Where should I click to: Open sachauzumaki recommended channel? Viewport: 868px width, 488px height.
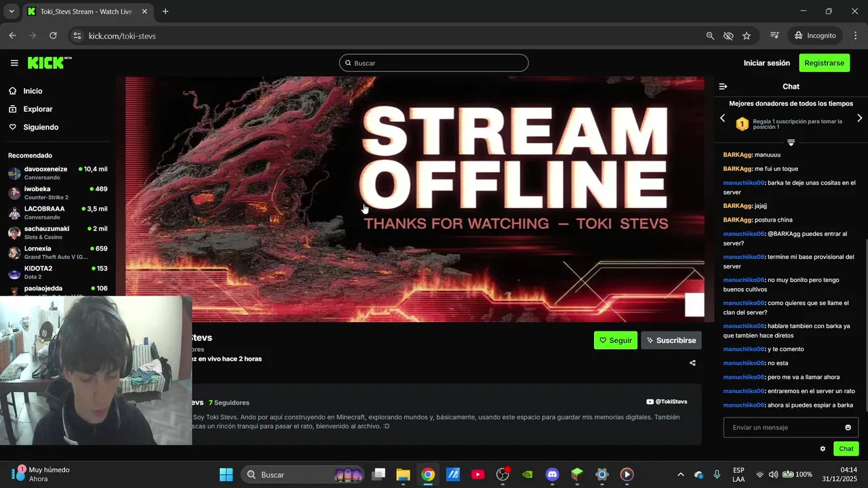pyautogui.click(x=58, y=232)
